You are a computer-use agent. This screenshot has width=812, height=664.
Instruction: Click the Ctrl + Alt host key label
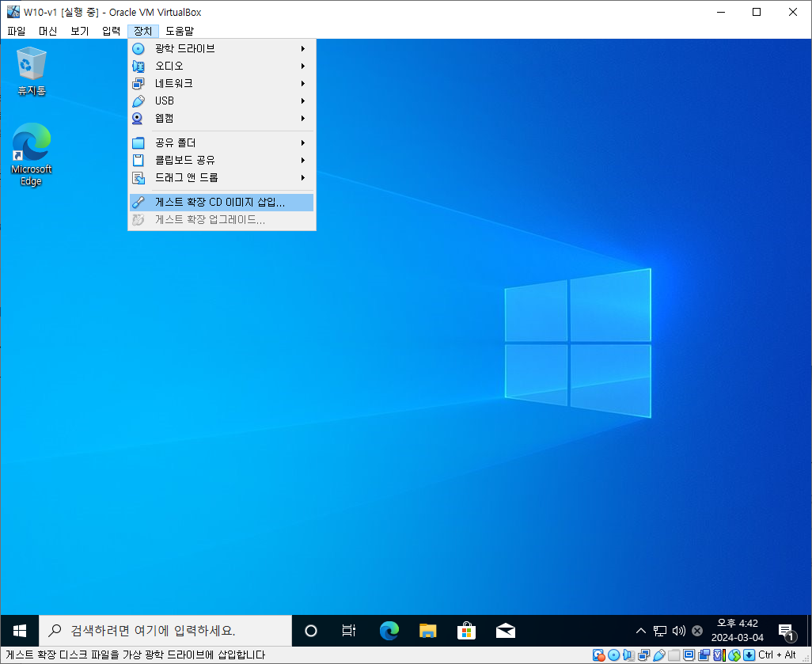coord(777,655)
